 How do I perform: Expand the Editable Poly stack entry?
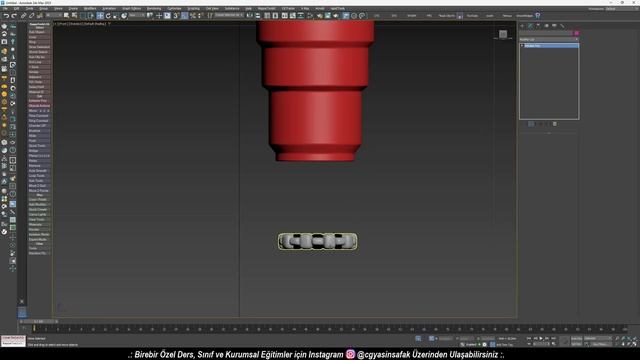pyautogui.click(x=522, y=46)
